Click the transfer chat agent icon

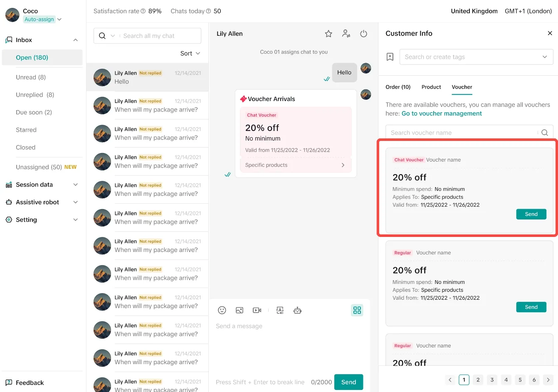pyautogui.click(x=346, y=34)
